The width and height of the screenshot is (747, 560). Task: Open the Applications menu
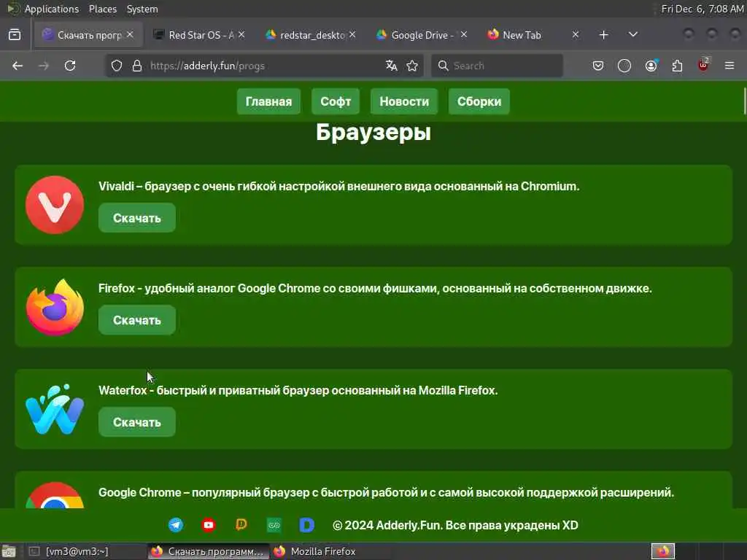click(x=52, y=9)
